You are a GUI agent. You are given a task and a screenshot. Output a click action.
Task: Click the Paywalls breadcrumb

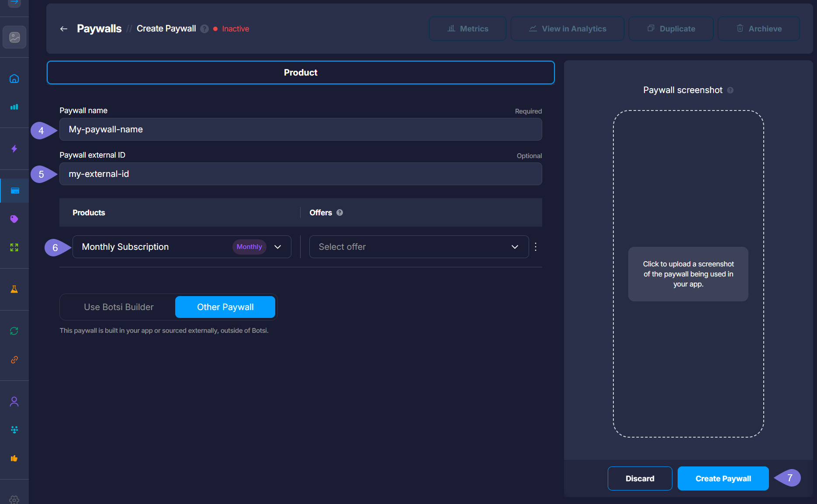99,29
